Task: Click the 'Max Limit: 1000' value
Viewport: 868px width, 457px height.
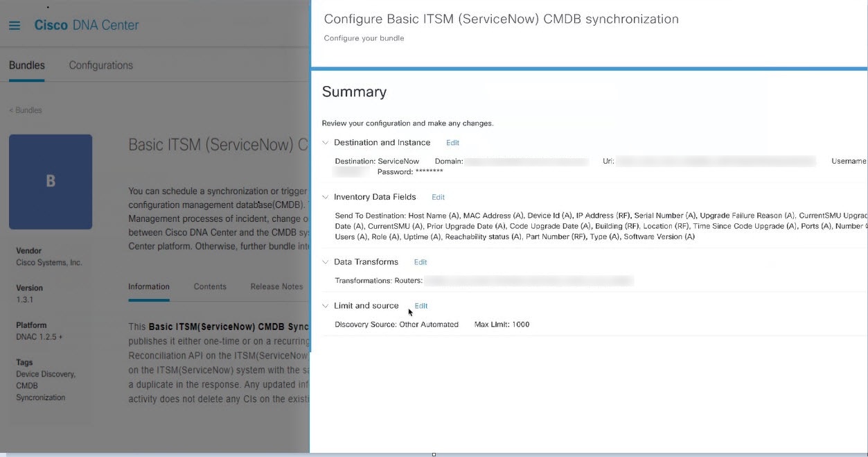Action: point(502,325)
